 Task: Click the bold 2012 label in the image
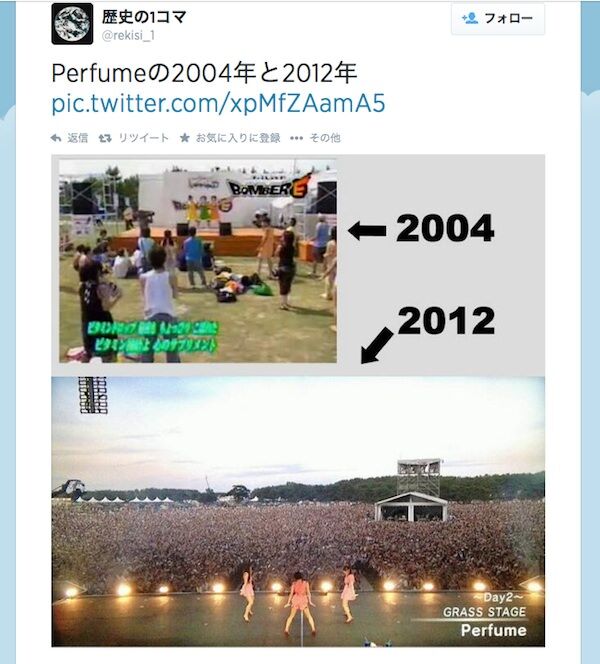pyautogui.click(x=446, y=320)
